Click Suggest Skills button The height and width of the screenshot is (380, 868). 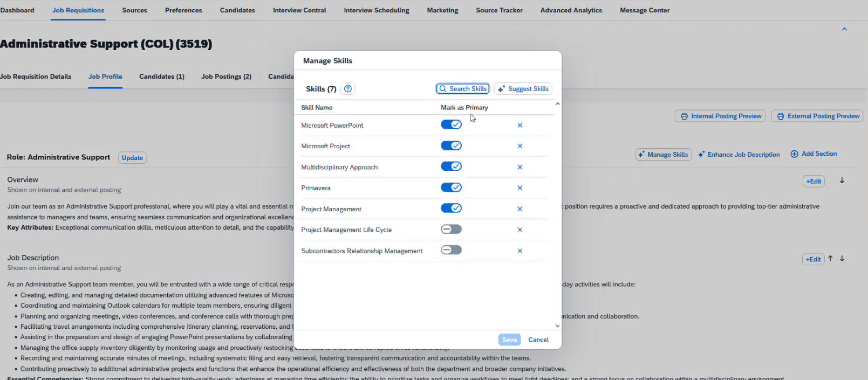pyautogui.click(x=523, y=89)
